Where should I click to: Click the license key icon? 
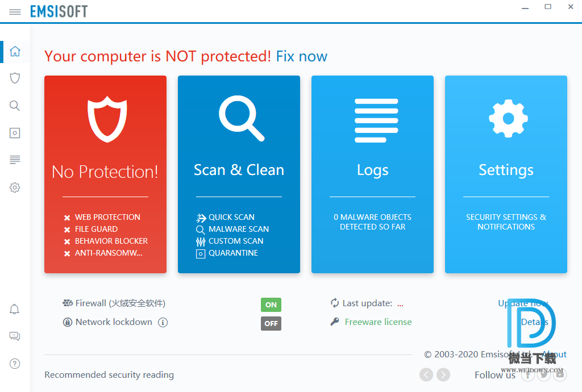(x=335, y=322)
